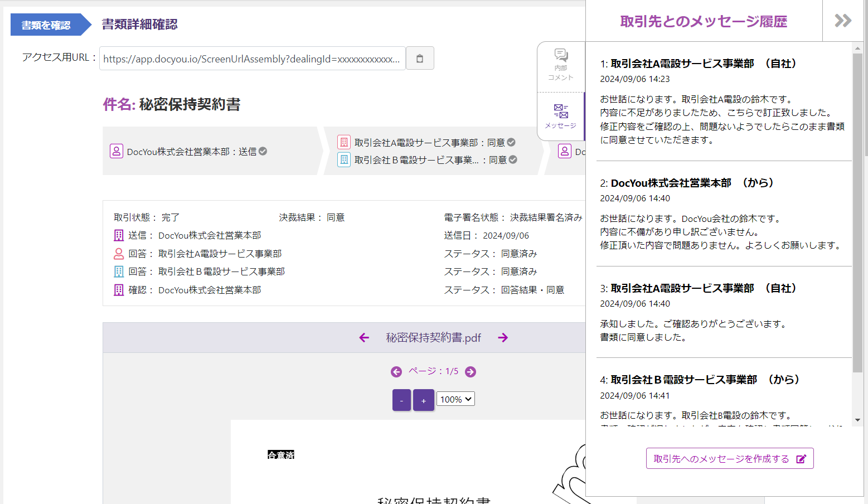The image size is (868, 504).
Task: Collapse the message history panel with double chevron
Action: (842, 21)
